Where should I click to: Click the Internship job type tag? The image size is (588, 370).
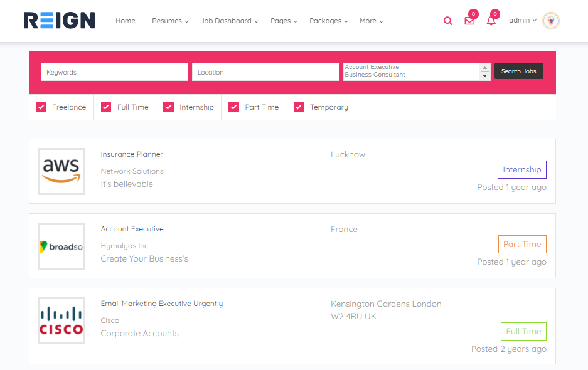click(x=522, y=169)
